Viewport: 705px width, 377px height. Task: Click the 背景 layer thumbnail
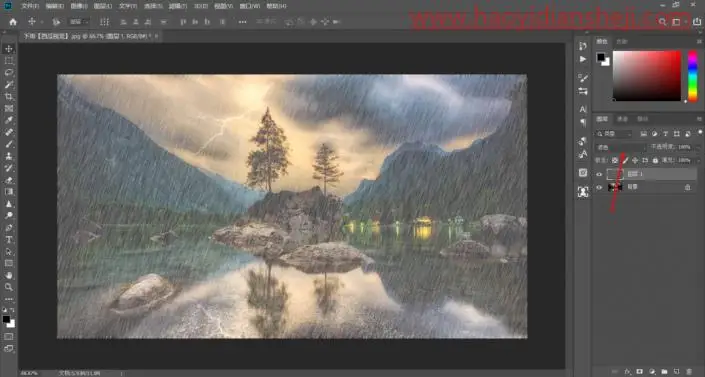615,187
